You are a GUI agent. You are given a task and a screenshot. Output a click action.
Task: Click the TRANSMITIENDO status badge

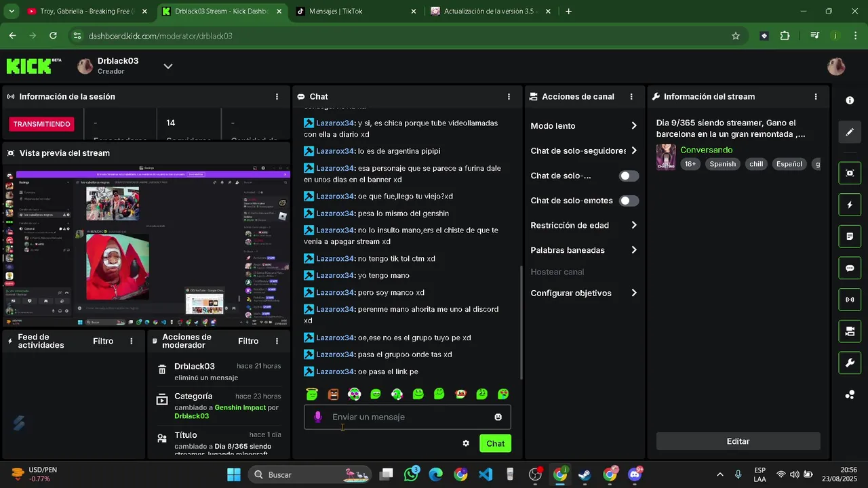pyautogui.click(x=41, y=124)
